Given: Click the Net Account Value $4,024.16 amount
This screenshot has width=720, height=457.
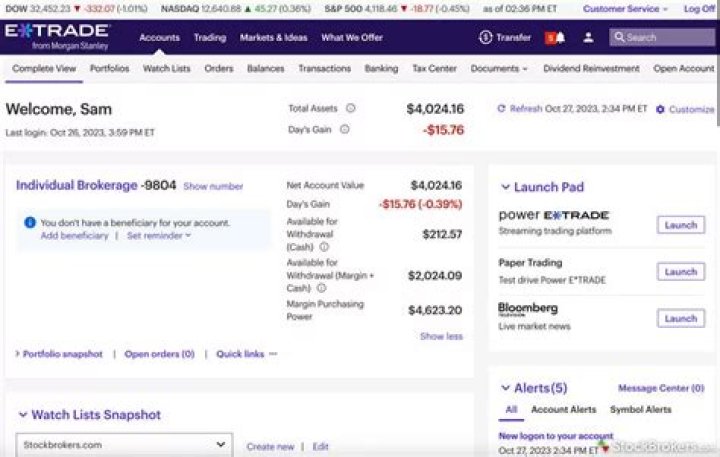Looking at the screenshot, I should point(436,185).
